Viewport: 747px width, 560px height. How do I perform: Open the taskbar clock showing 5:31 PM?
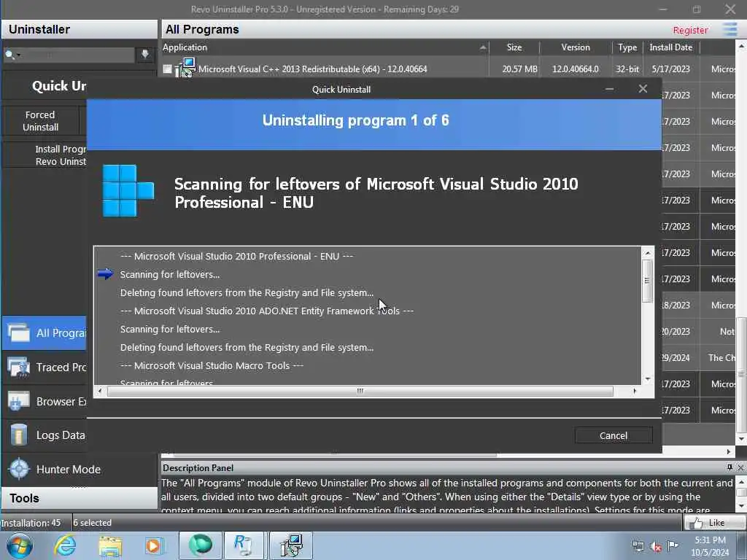[710, 546]
